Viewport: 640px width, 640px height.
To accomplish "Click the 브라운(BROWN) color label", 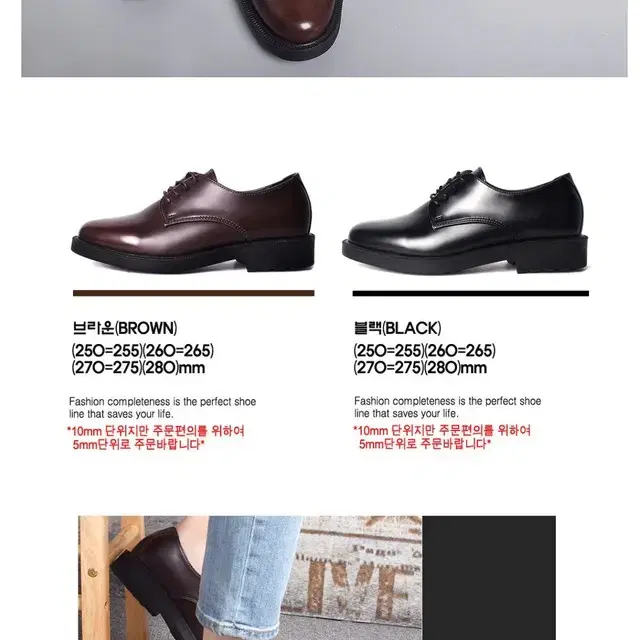I will pos(125,328).
